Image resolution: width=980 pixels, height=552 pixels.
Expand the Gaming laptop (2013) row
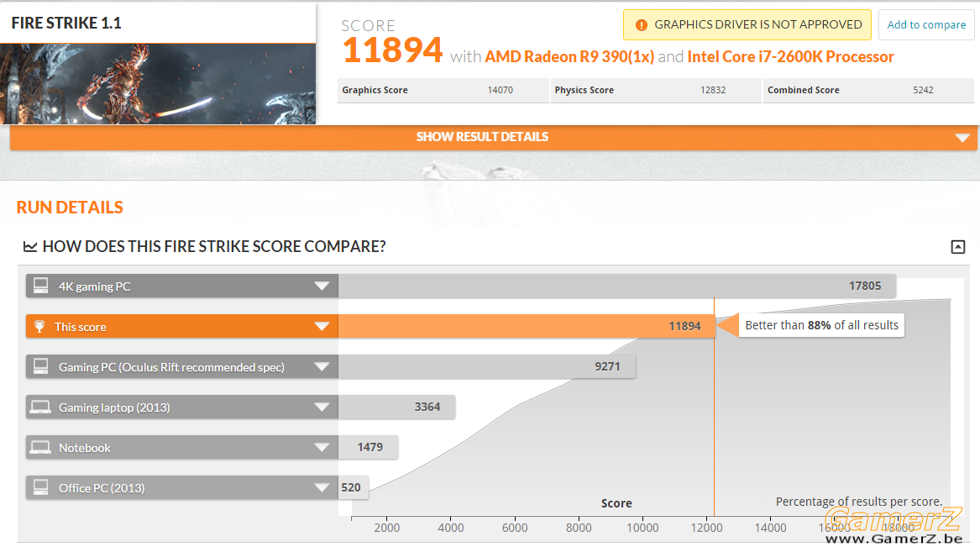point(322,407)
